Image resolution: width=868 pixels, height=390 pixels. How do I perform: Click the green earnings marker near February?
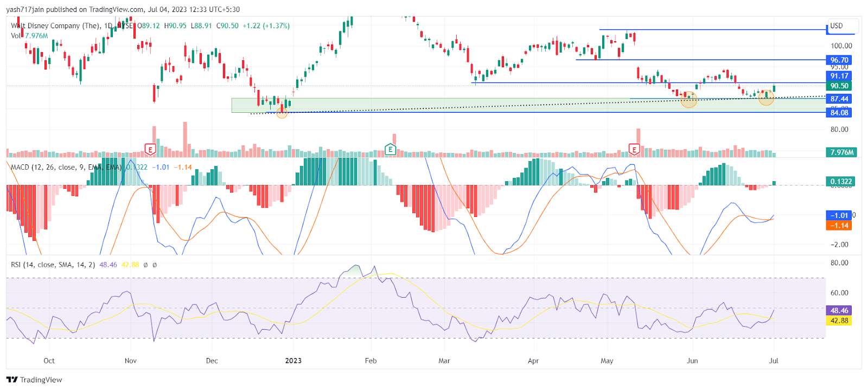pos(390,149)
